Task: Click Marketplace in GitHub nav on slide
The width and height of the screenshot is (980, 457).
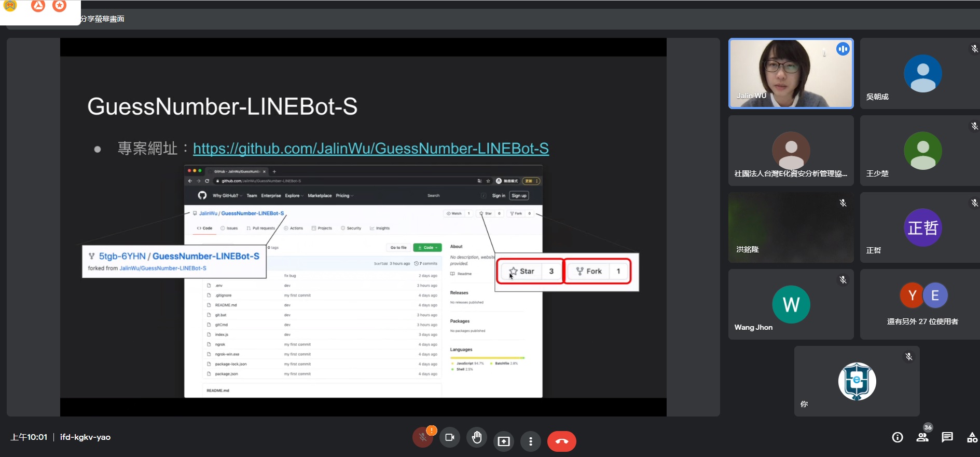Action: (320, 196)
